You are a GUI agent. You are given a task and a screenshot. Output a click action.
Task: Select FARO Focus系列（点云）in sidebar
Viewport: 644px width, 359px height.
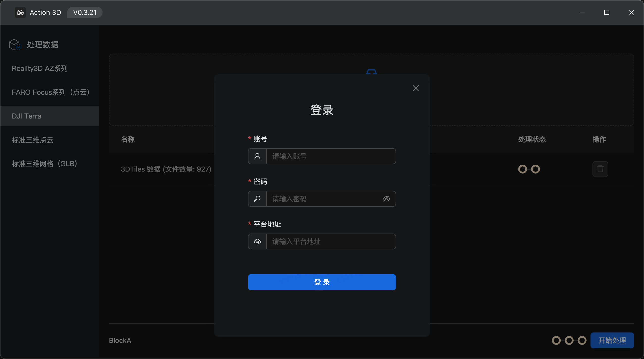tap(50, 92)
